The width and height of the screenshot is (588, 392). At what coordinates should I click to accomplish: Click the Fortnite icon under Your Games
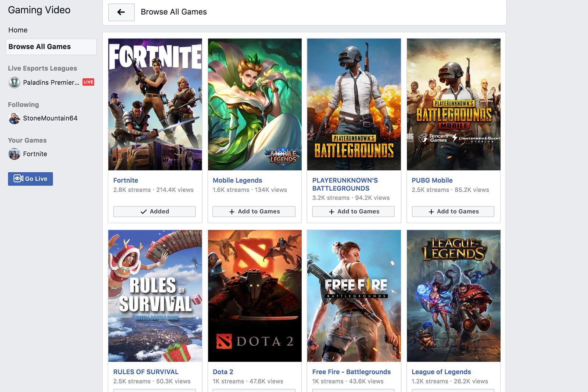pyautogui.click(x=14, y=154)
